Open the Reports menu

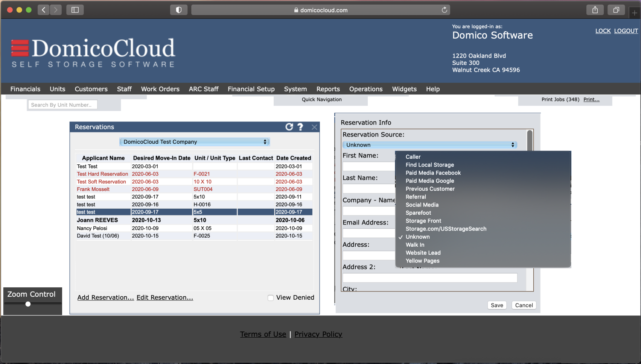pyautogui.click(x=328, y=89)
